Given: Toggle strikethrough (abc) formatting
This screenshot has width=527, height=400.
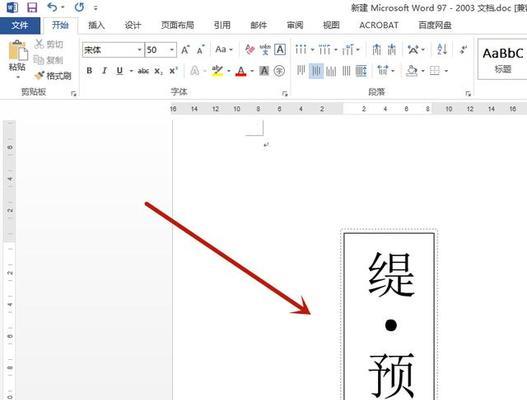Looking at the screenshot, I should click(x=143, y=71).
